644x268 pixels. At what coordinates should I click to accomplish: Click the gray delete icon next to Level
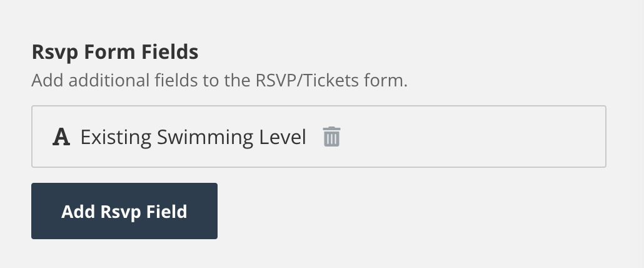click(x=331, y=137)
